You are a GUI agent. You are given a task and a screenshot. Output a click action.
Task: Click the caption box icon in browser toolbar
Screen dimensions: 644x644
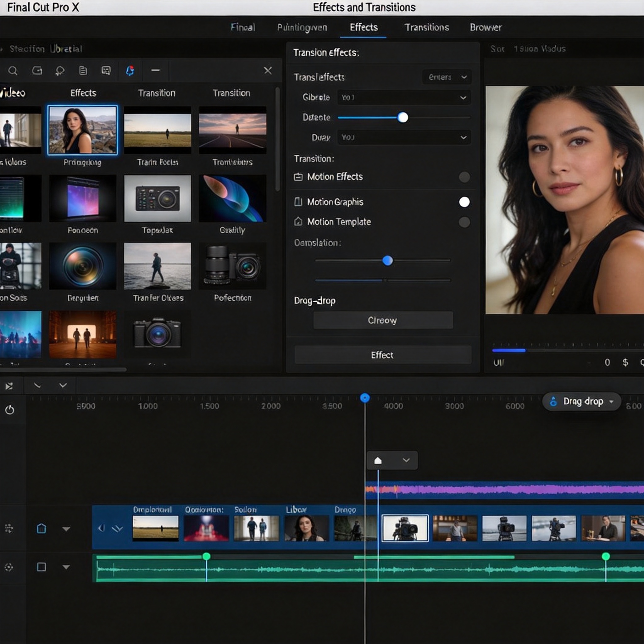[x=106, y=70]
